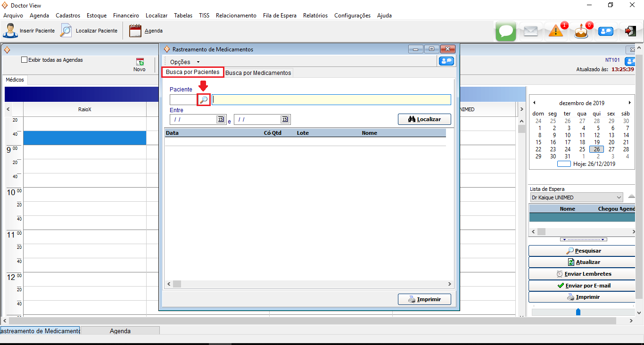Open the Agenda calendar icon
This screenshot has width=644, height=345.
pyautogui.click(x=135, y=31)
